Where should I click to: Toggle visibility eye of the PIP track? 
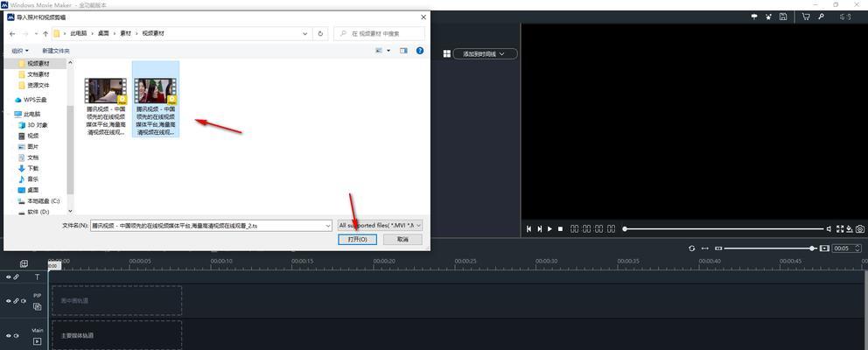point(8,301)
